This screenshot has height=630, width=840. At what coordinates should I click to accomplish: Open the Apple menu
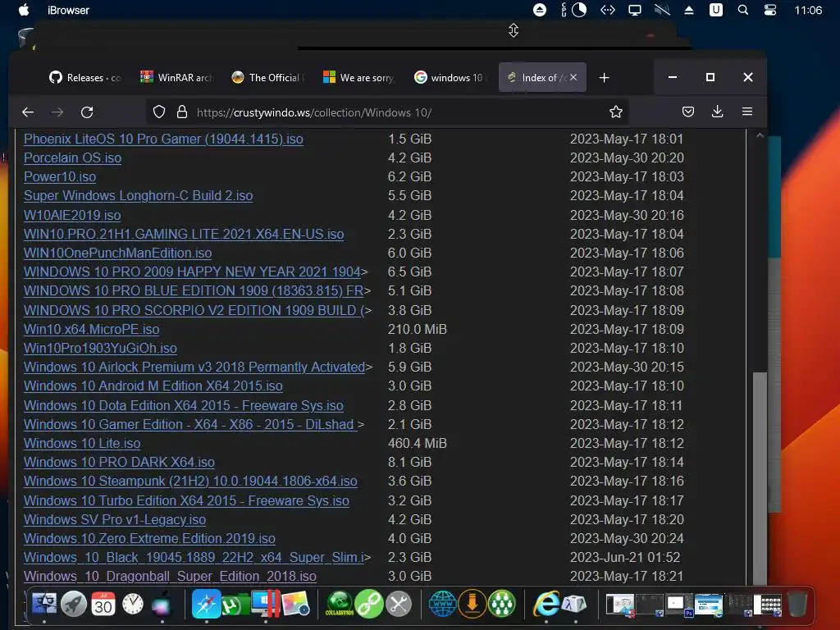coord(24,10)
